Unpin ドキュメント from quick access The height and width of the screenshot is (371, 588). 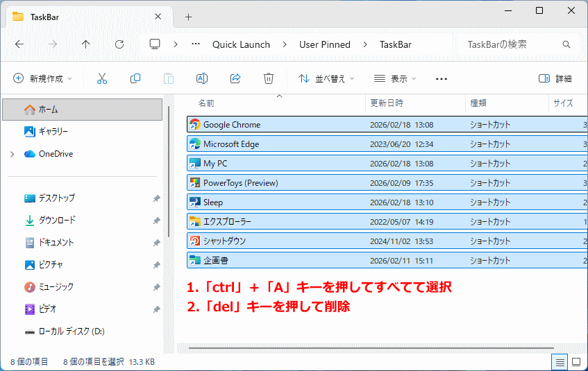tap(156, 243)
